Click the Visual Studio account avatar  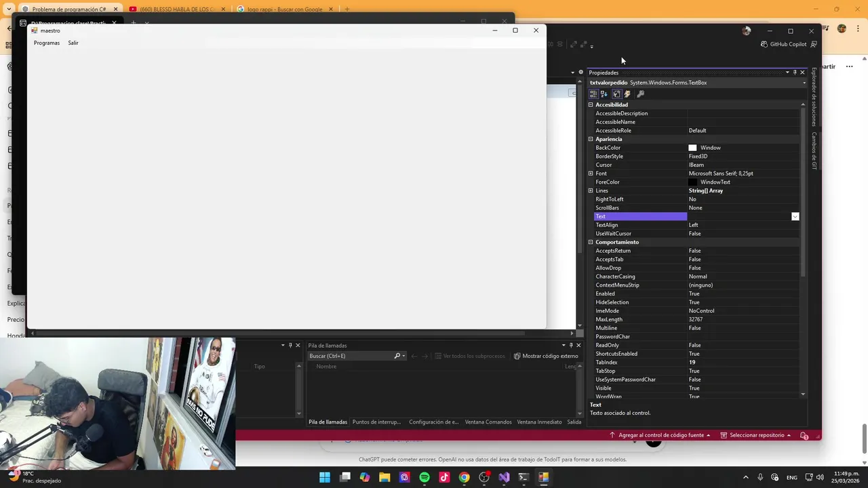click(x=747, y=30)
